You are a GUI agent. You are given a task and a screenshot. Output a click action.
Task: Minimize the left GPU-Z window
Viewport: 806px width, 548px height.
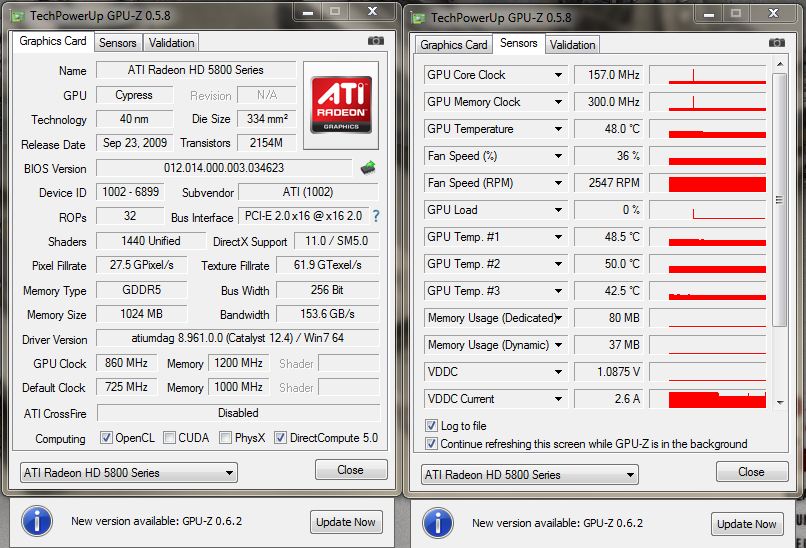tap(308, 12)
